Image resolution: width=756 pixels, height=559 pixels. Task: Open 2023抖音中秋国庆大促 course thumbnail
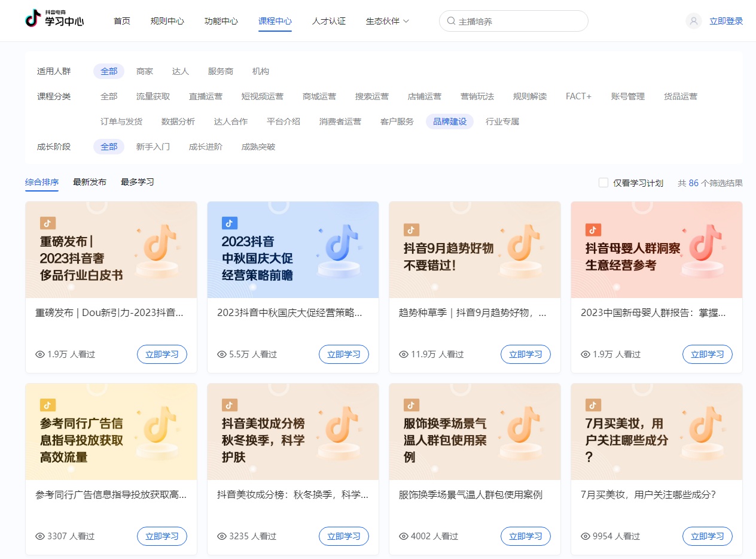293,250
